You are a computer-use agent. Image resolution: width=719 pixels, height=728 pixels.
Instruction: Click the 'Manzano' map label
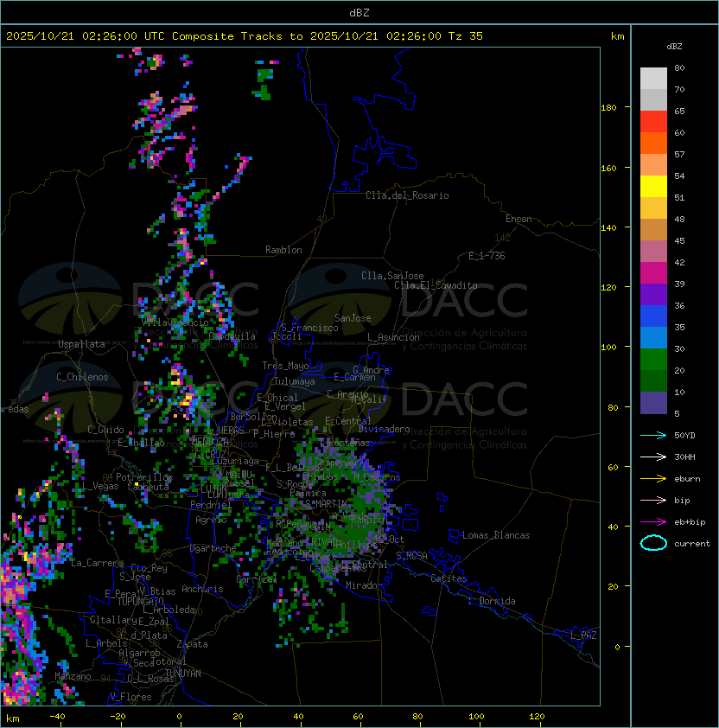pos(73,676)
